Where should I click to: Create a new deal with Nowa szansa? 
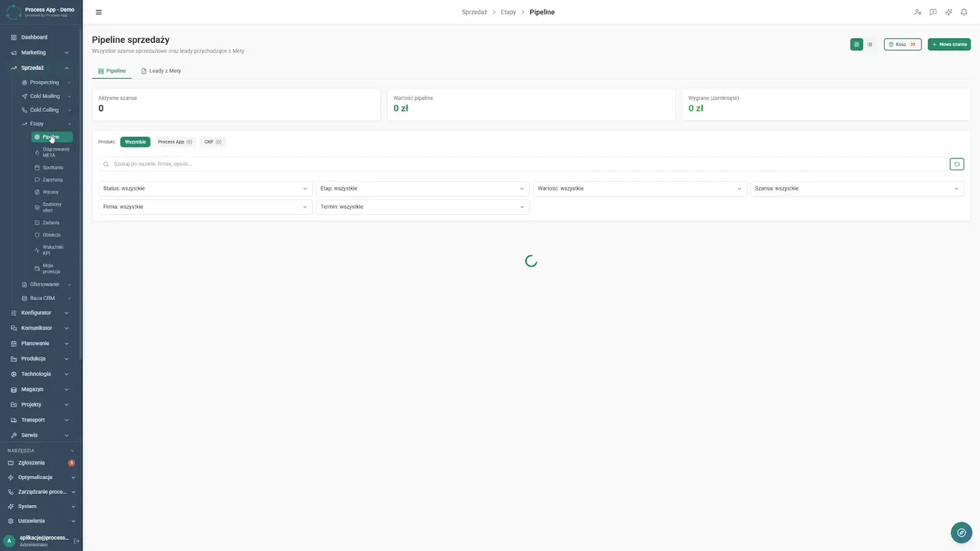[x=949, y=44]
